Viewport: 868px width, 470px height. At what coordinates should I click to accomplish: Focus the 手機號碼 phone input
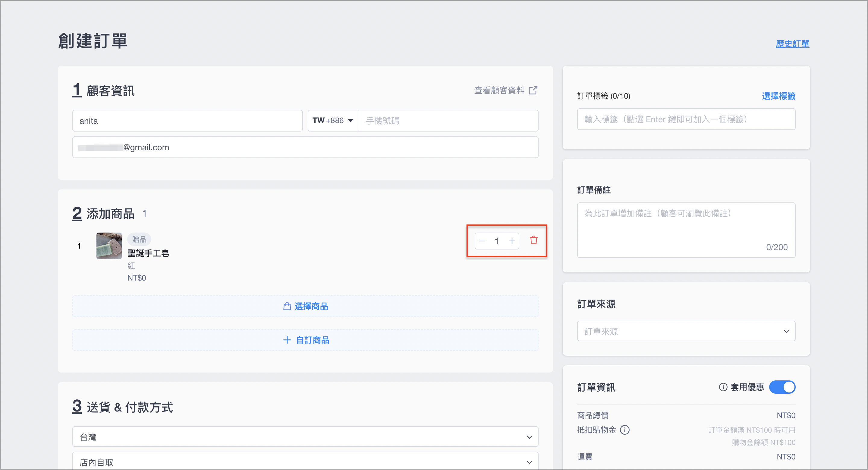click(x=448, y=121)
